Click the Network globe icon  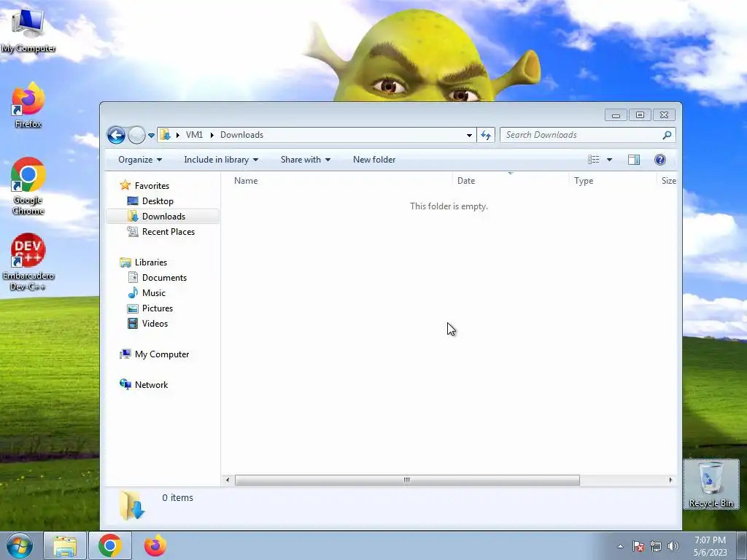pyautogui.click(x=125, y=384)
